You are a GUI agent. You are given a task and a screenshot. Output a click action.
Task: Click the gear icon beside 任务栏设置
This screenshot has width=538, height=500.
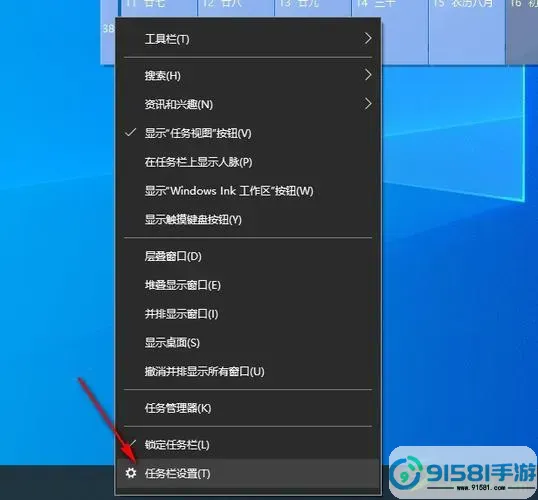click(131, 474)
